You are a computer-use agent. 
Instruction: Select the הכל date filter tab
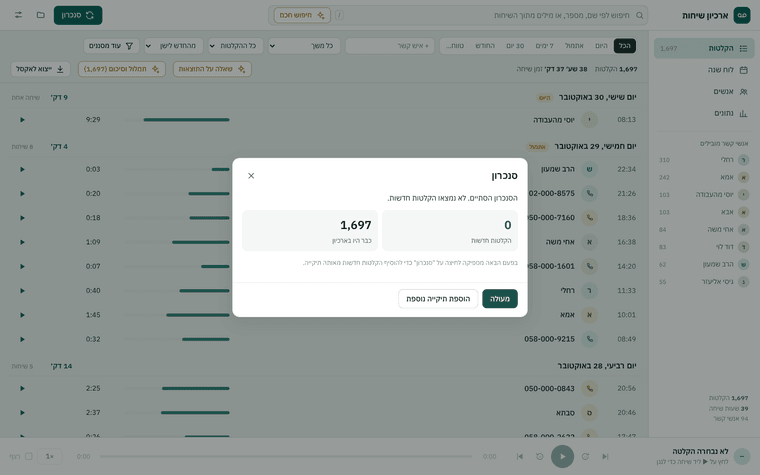(x=625, y=46)
